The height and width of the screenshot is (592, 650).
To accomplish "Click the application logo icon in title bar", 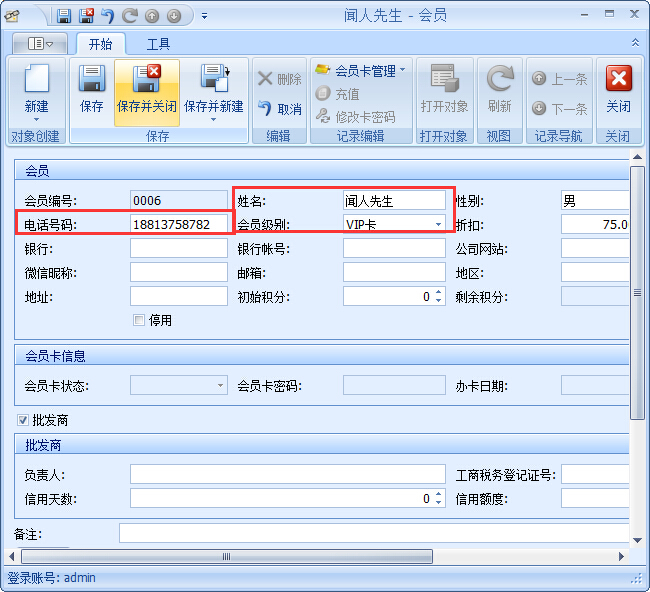I will point(12,16).
